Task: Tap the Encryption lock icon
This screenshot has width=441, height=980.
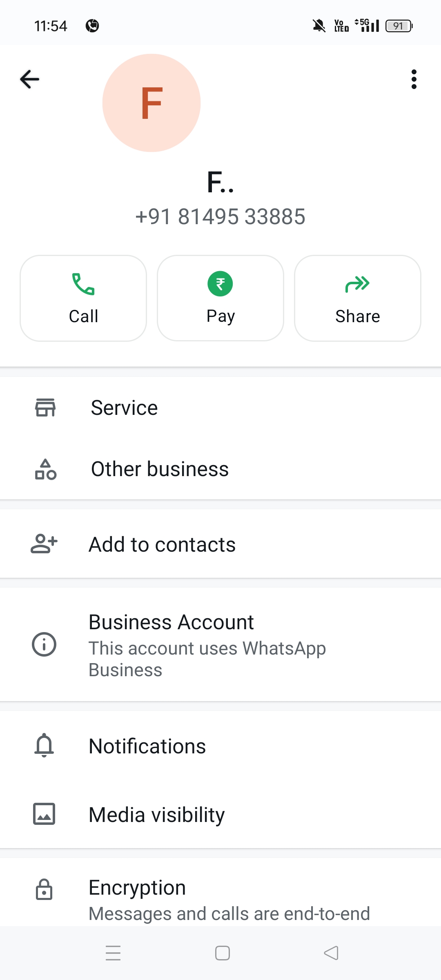Action: point(44,889)
